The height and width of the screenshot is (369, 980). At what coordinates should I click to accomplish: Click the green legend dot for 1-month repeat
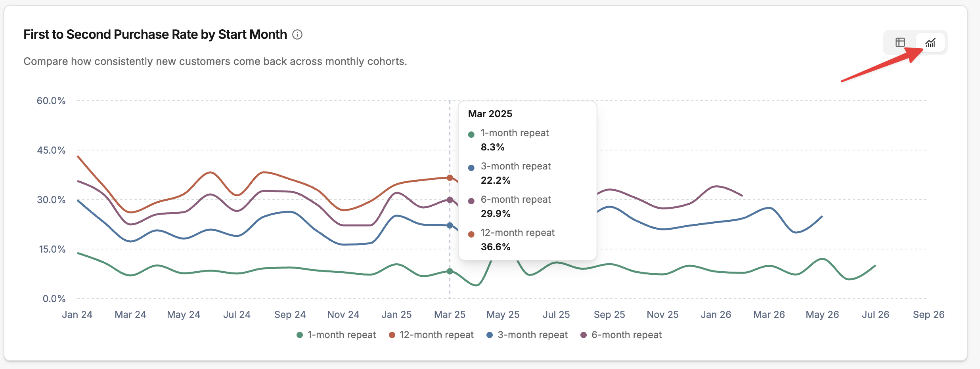tap(300, 335)
